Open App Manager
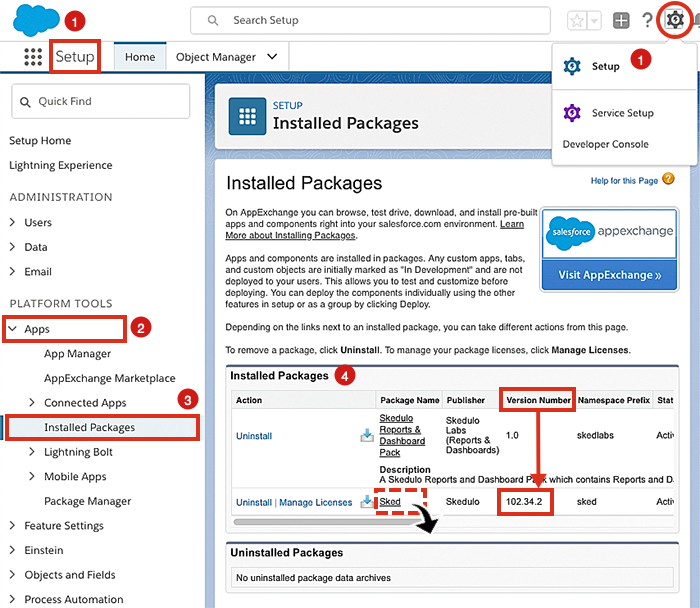 click(x=77, y=354)
